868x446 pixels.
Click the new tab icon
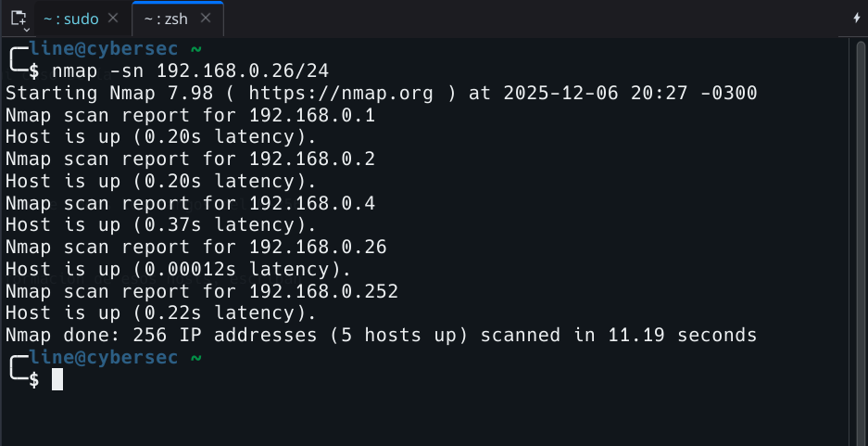click(18, 18)
